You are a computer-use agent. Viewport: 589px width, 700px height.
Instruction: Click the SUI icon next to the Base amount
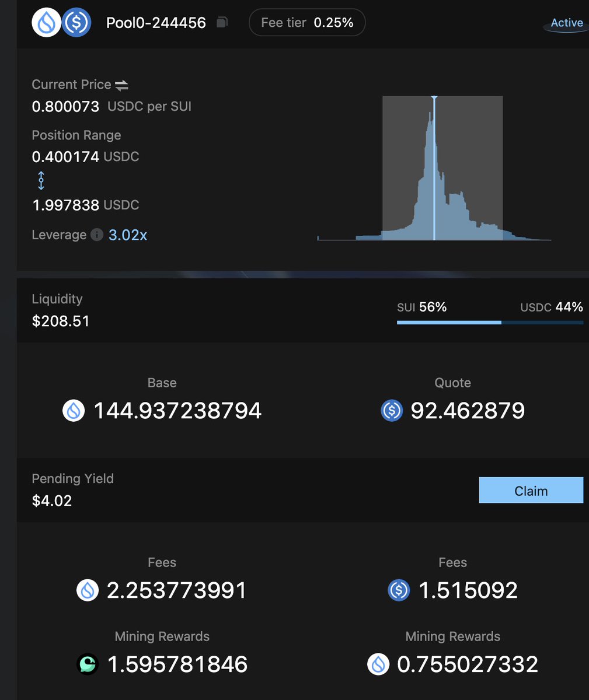74,410
